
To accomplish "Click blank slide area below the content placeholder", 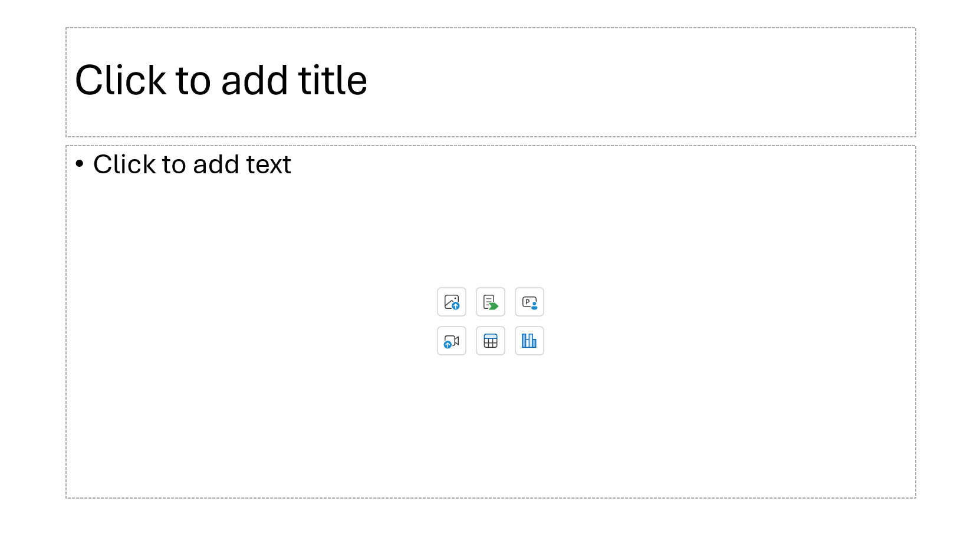I will (x=491, y=523).
